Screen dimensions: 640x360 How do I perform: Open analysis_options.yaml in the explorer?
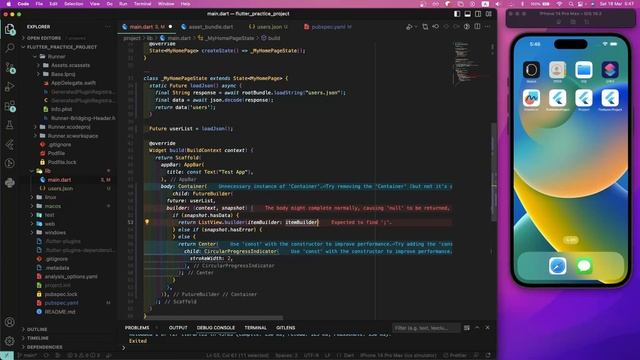71,277
